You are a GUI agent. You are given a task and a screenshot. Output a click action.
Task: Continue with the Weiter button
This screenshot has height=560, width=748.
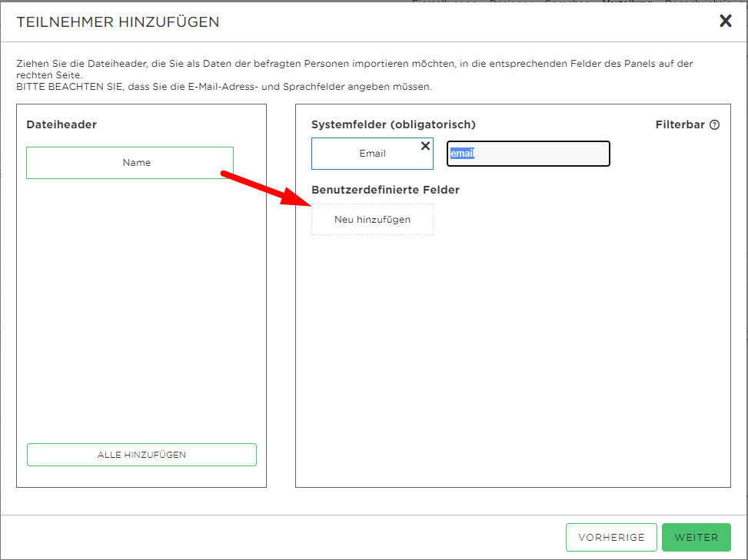(696, 537)
